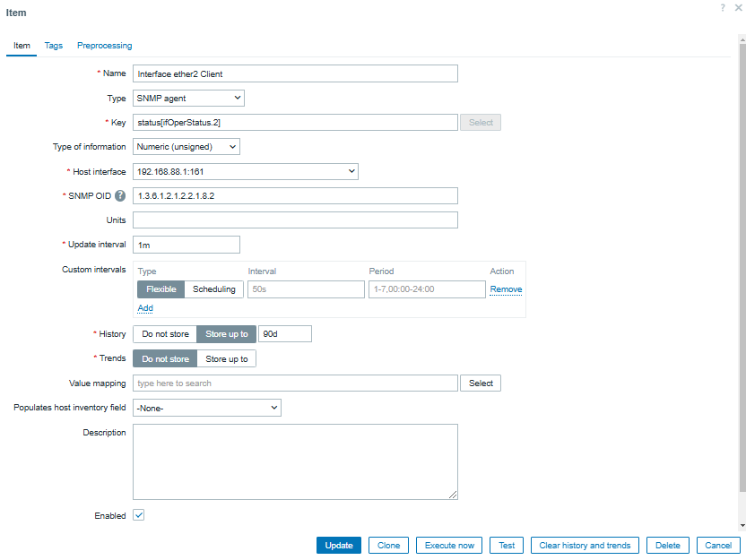746x560 pixels.
Task: Click the Cancel button
Action: pos(718,546)
